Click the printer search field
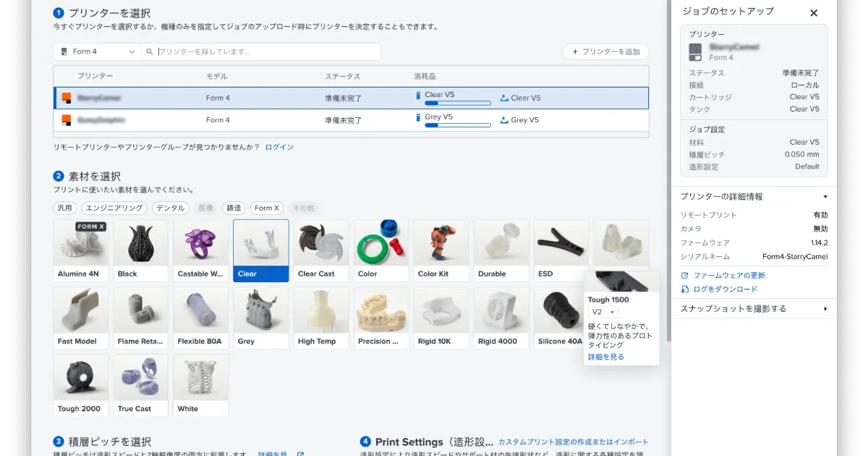The height and width of the screenshot is (456, 868). click(x=261, y=51)
